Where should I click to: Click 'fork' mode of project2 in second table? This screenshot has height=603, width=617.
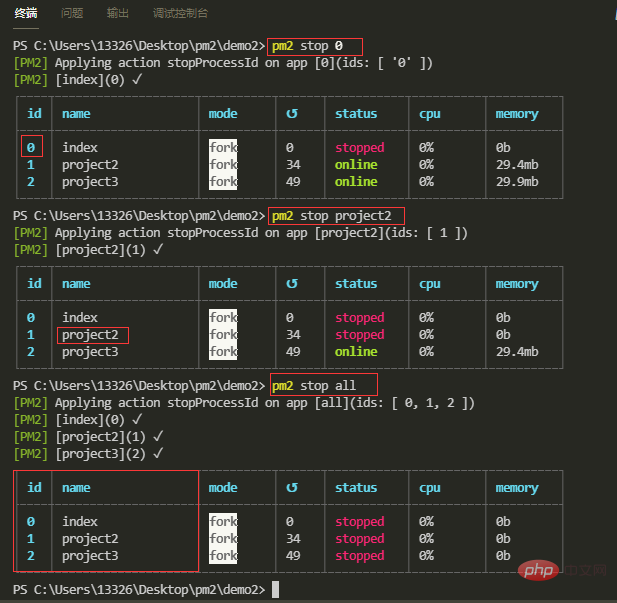(x=223, y=335)
